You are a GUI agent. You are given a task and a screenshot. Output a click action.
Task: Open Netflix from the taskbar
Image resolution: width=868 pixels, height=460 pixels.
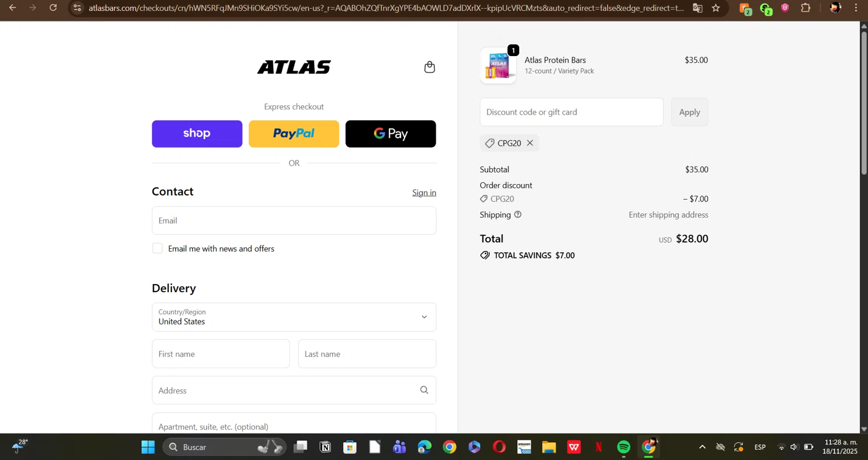pos(599,447)
